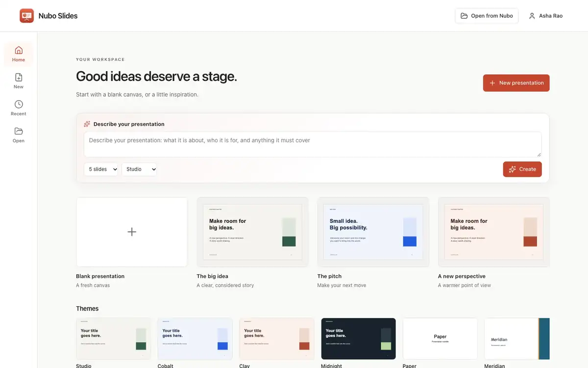Pick the Midnight dark theme swatch
The height and width of the screenshot is (368, 588).
(x=358, y=339)
